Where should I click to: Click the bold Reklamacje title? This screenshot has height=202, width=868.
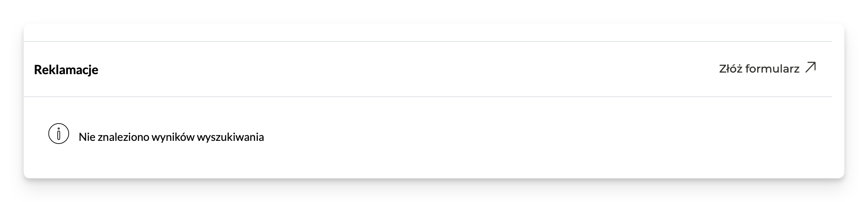(x=66, y=70)
